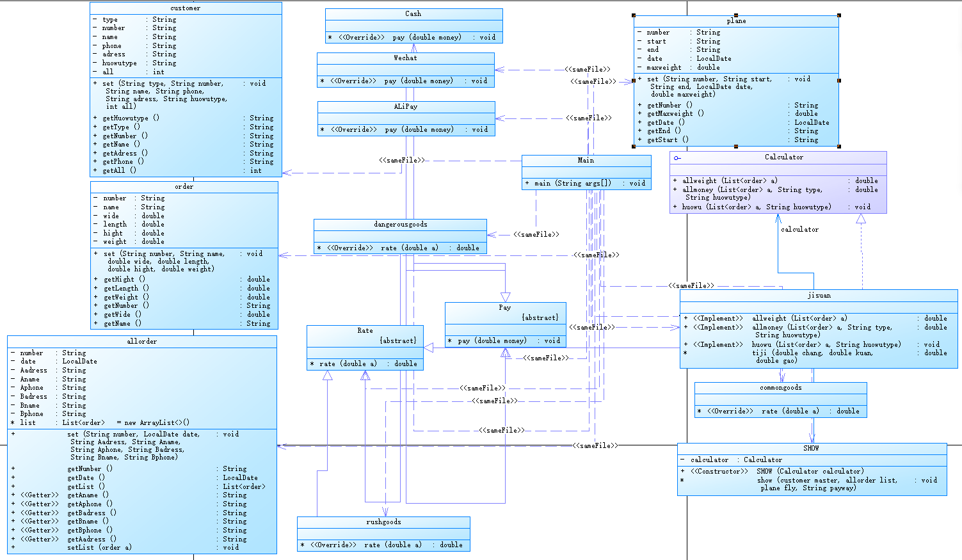Click {abstract} label in Pay class
The height and width of the screenshot is (560, 962).
click(x=540, y=317)
